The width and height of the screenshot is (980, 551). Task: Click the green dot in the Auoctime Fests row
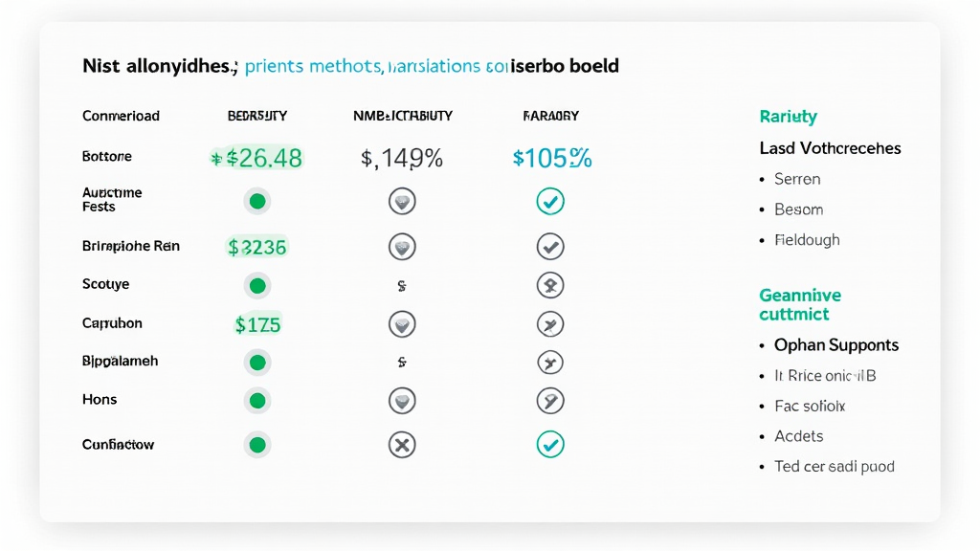256,201
